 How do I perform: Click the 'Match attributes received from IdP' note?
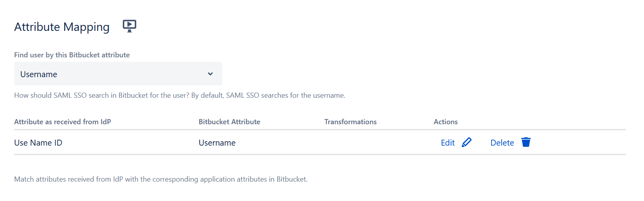click(x=161, y=179)
